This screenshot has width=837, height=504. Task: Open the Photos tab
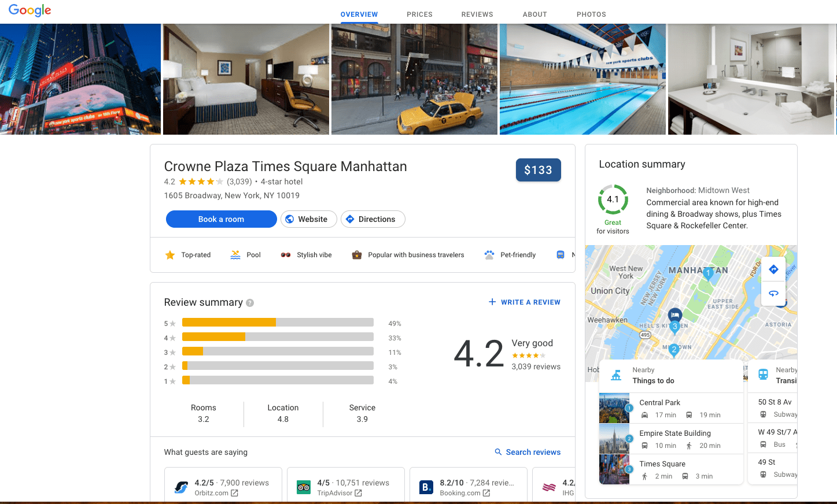(x=591, y=14)
